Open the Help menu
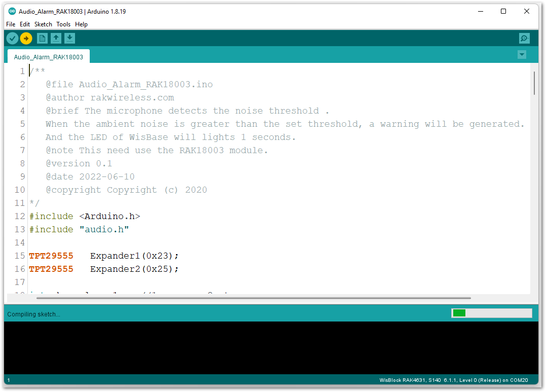Screen dimensions: 546x392 81,24
